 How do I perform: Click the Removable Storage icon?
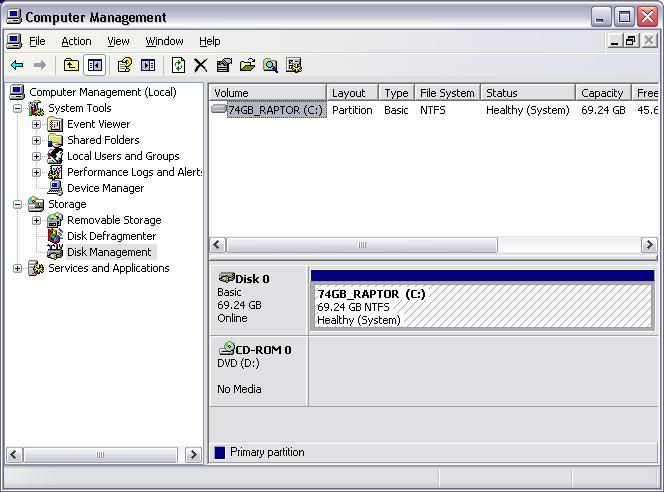[x=55, y=220]
